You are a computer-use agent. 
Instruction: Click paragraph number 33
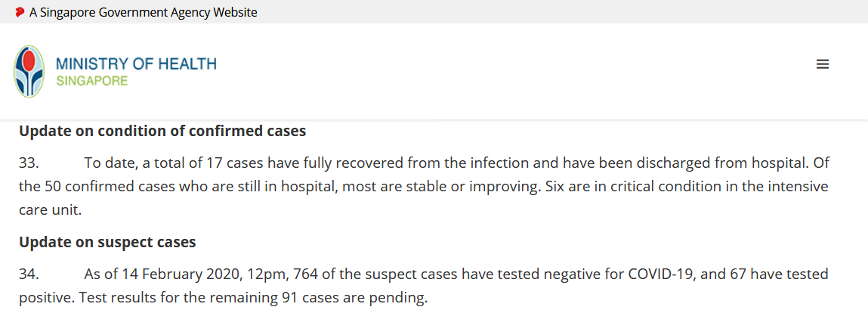(x=29, y=163)
